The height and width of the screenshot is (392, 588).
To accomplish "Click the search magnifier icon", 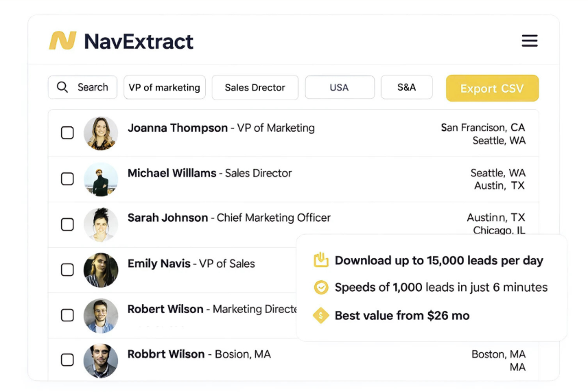I will (62, 87).
